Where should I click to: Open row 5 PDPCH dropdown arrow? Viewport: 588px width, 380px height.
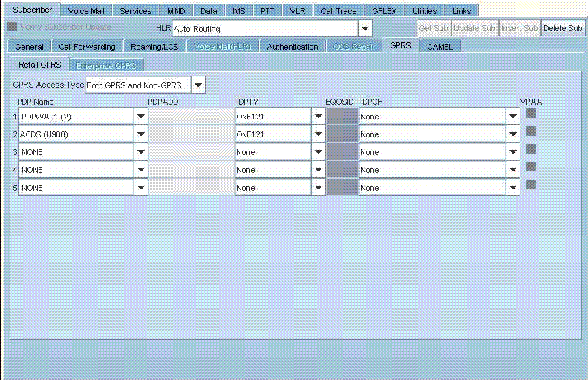512,187
